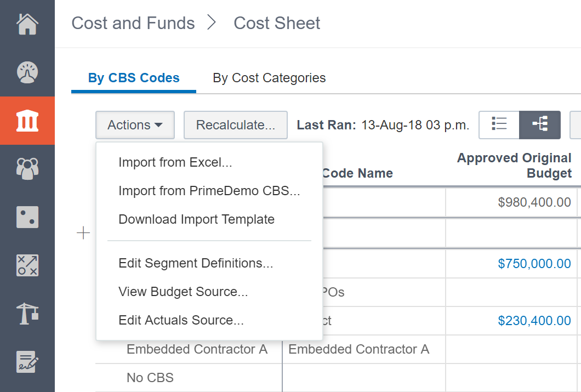
Task: Switch to hierarchy tree view toggle
Action: 540,125
